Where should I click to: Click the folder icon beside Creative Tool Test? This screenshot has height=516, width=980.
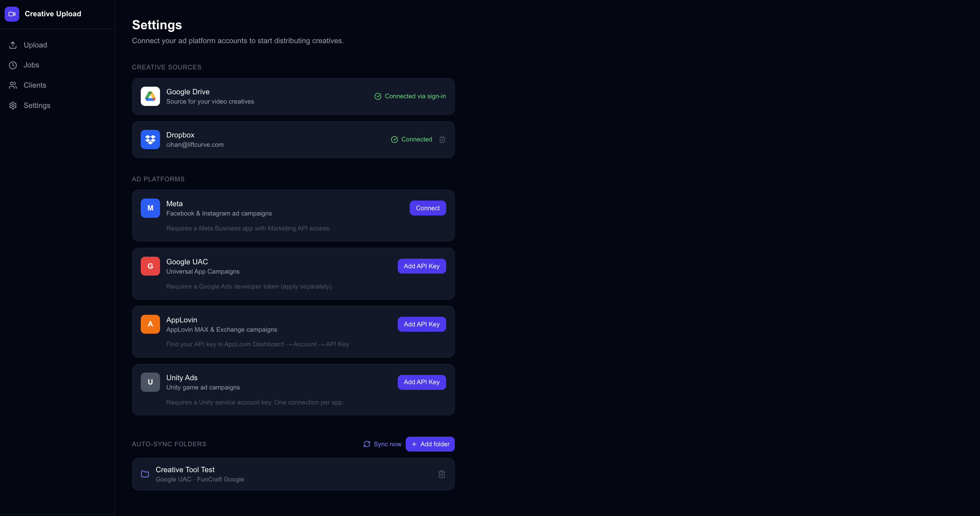tap(145, 474)
